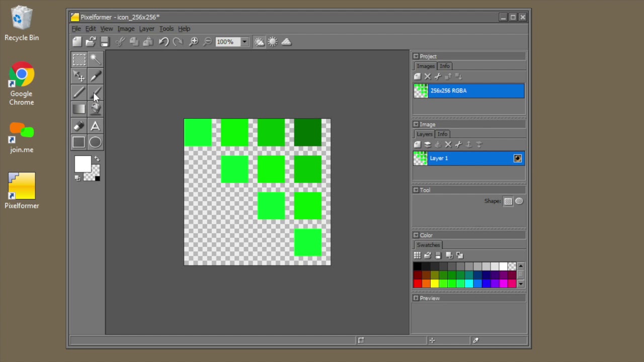Select the Ellipse shape tool

95,142
